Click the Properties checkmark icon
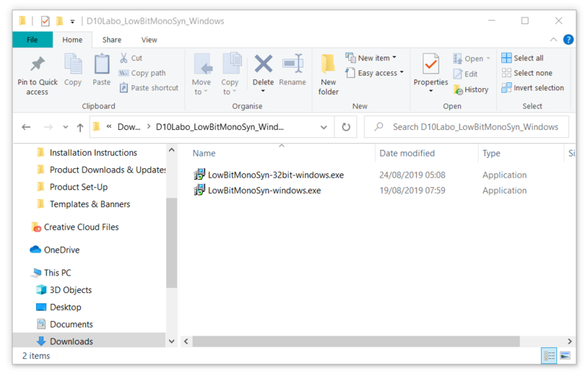 [x=431, y=64]
